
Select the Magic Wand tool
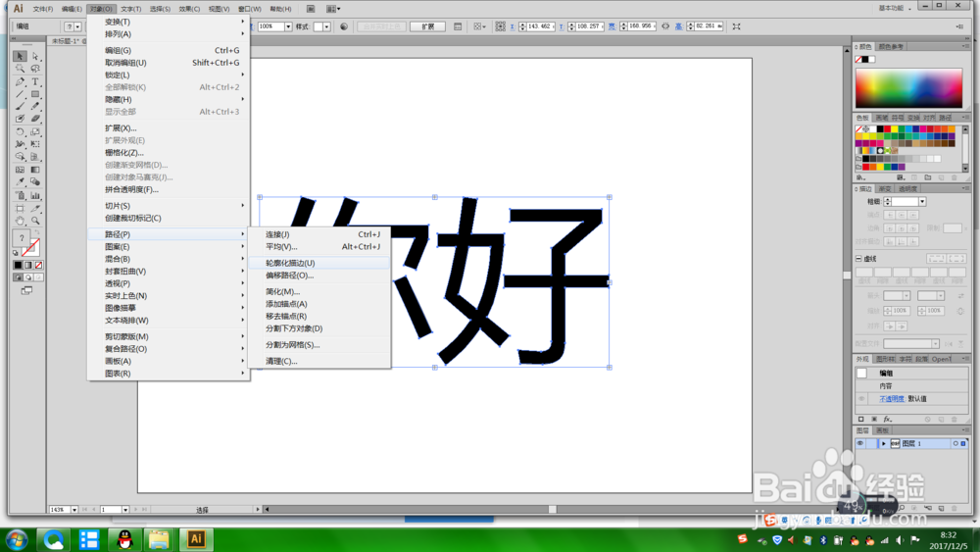point(20,69)
